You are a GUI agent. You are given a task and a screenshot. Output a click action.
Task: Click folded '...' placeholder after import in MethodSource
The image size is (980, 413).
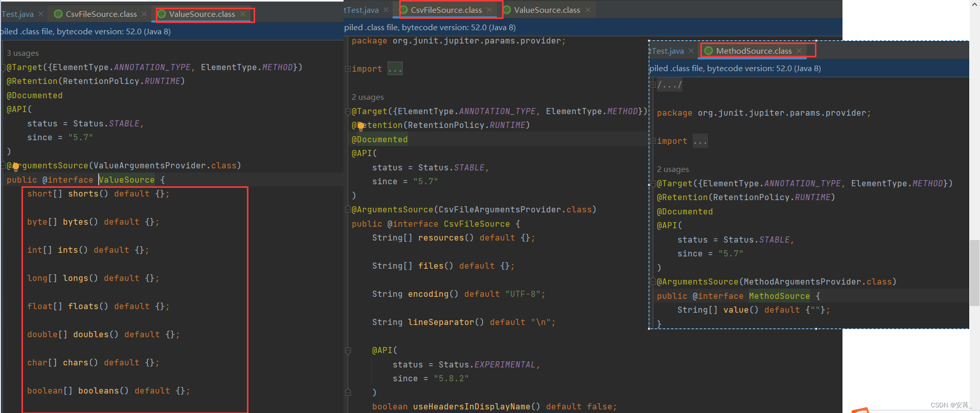tap(700, 141)
